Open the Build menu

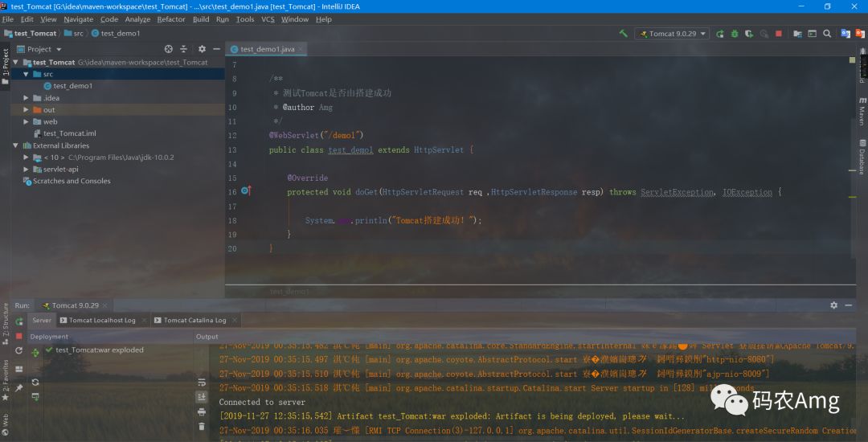[x=201, y=19]
